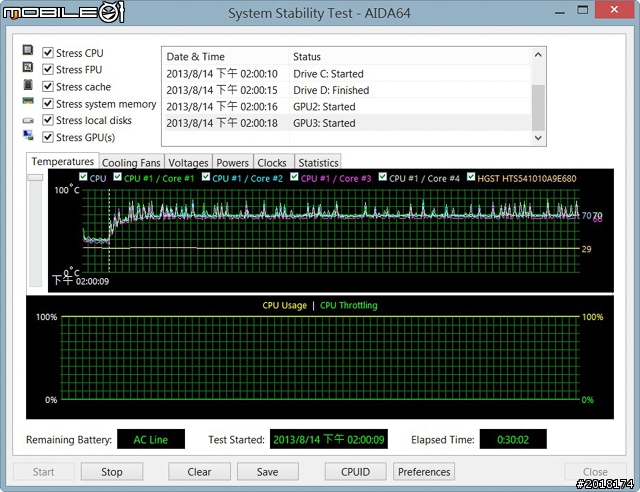This screenshot has width=640, height=492.
Task: Click the Stop button
Action: 112,472
